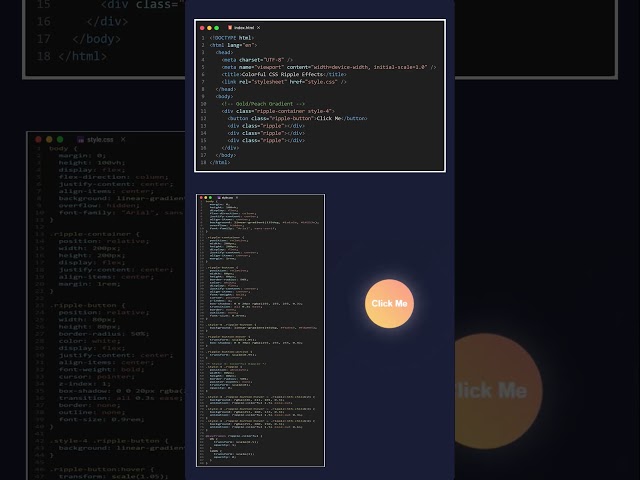This screenshot has height=480, width=640.
Task: Click the 'ripple-container style-4' div line
Action: point(278,111)
